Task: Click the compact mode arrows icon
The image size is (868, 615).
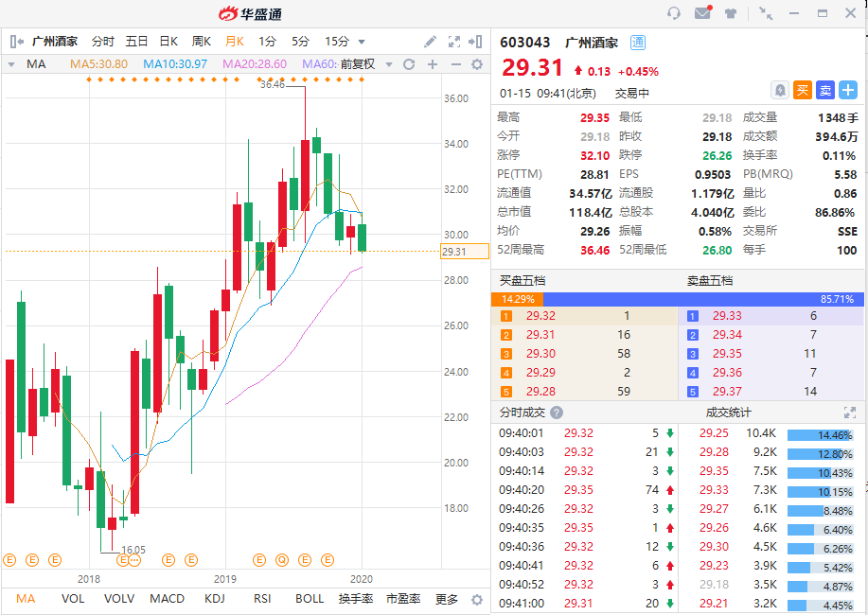Action: tap(766, 12)
